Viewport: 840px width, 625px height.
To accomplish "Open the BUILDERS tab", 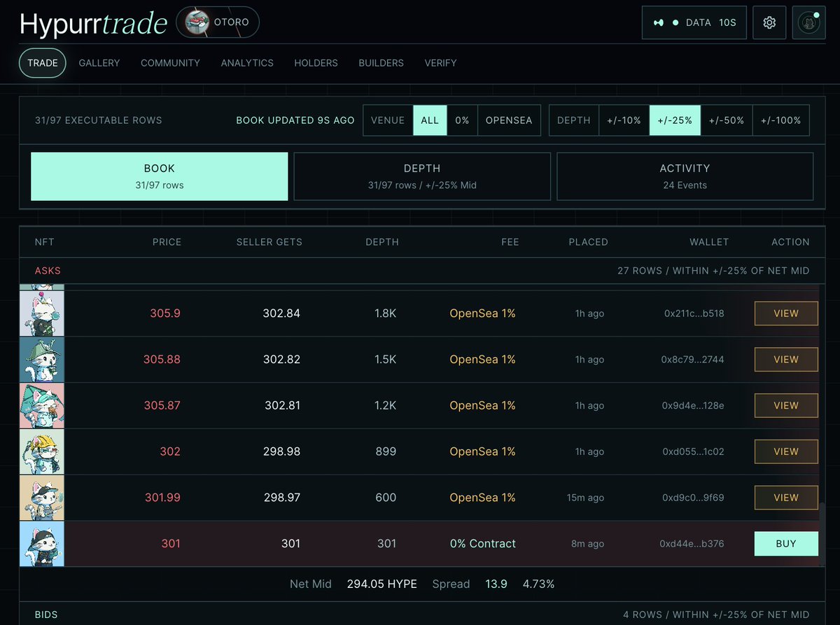I will point(381,63).
